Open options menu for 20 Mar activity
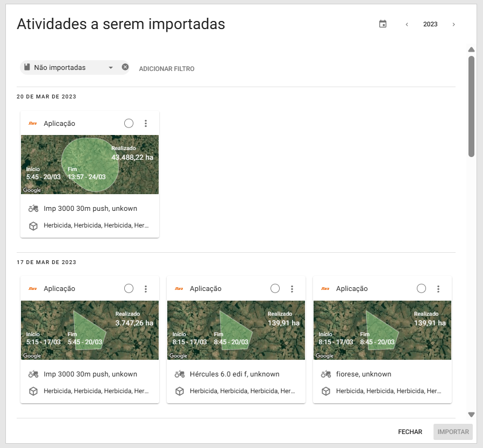This screenshot has width=483, height=448. [x=146, y=123]
